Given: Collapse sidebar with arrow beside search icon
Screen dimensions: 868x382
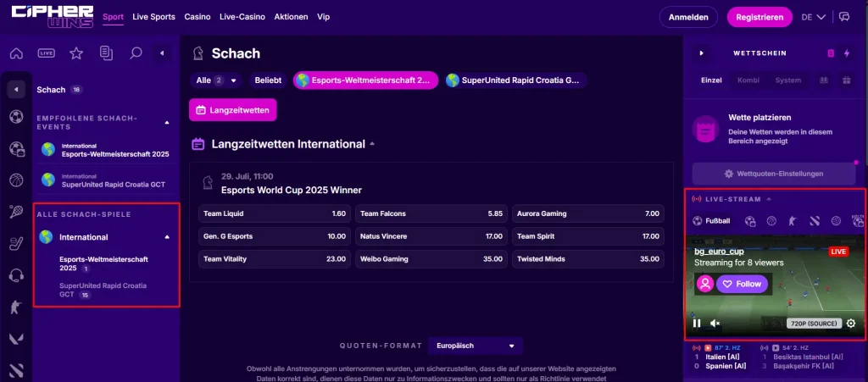Looking at the screenshot, I should (162, 53).
